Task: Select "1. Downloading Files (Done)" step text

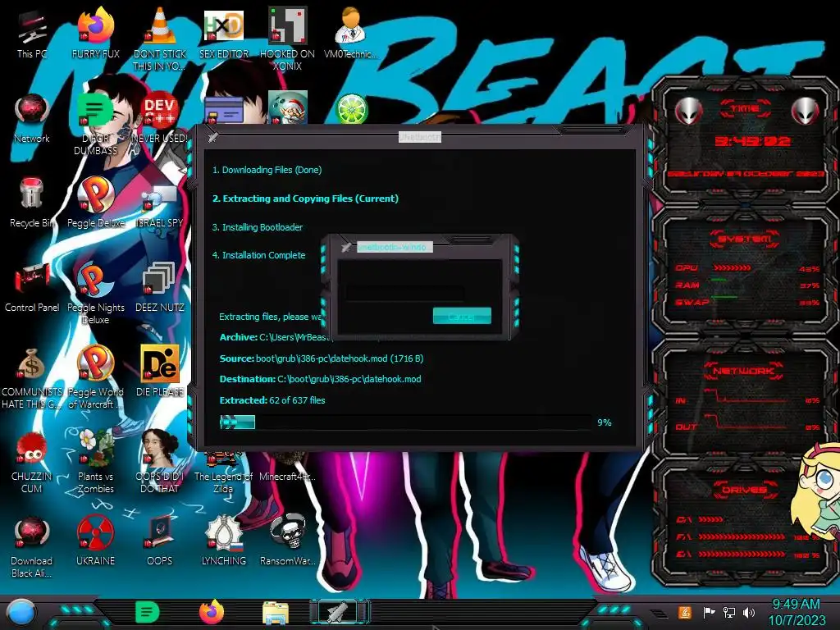Action: pos(267,170)
